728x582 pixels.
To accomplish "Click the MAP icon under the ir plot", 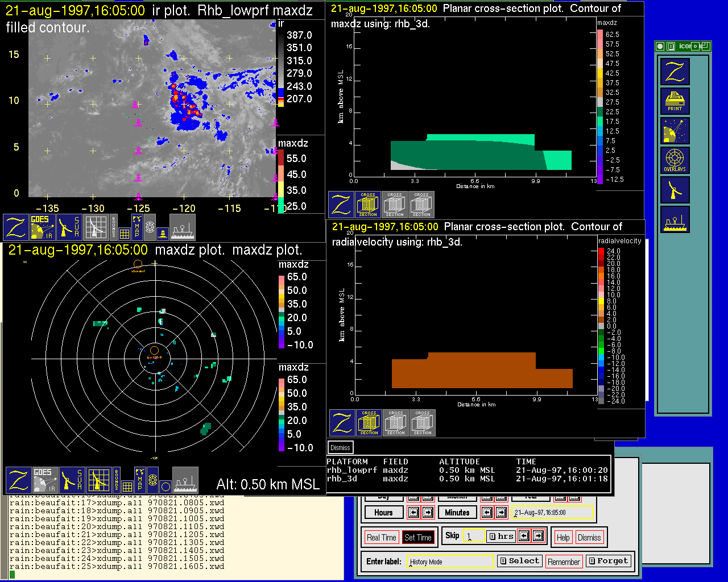I will [137, 226].
